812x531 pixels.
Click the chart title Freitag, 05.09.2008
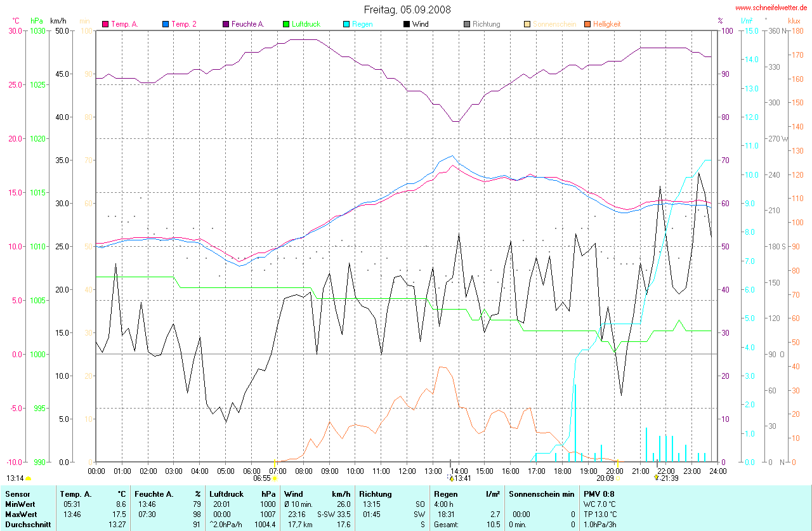407,10
